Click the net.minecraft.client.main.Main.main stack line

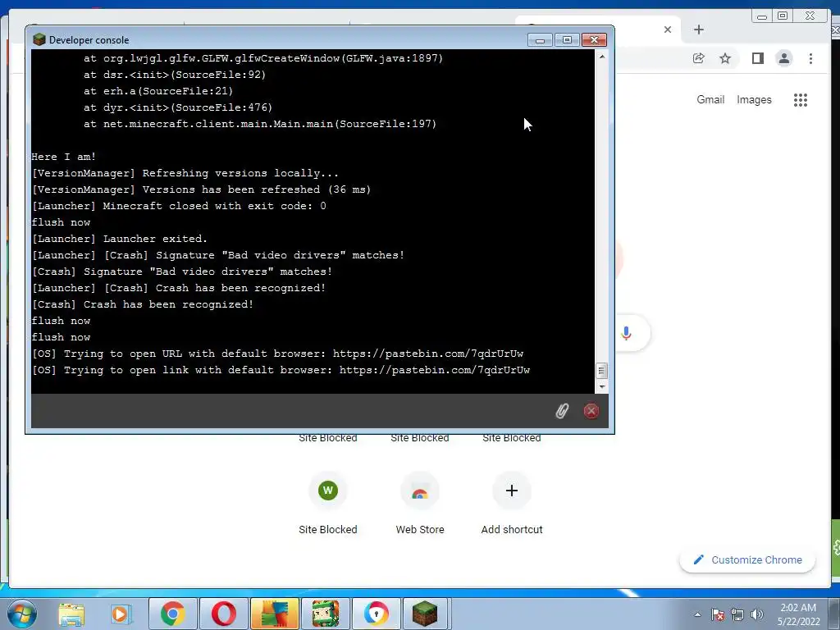tap(260, 124)
